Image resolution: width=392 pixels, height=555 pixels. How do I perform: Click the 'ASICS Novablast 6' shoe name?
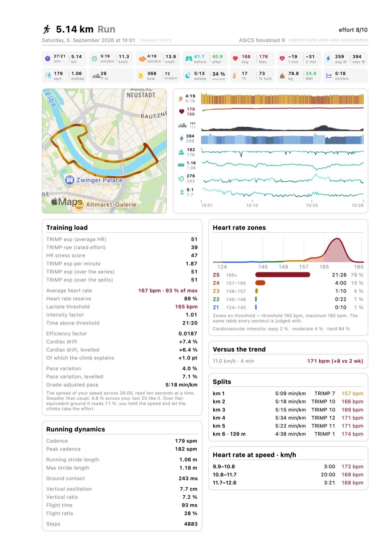(x=262, y=40)
